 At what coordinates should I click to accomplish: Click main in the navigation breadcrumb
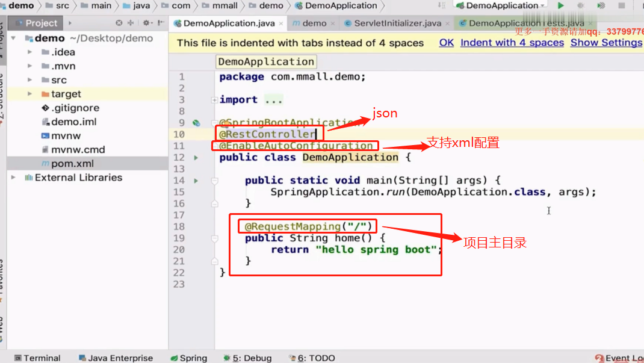coord(96,6)
